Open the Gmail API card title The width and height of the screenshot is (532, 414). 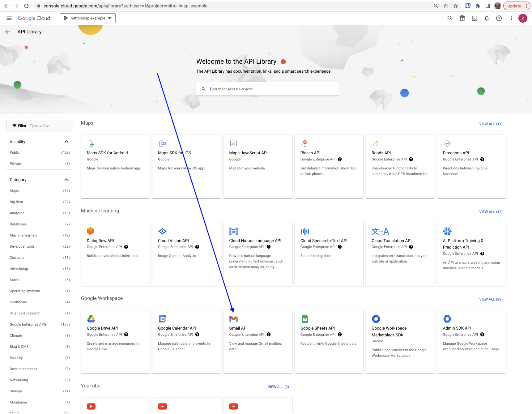click(238, 328)
